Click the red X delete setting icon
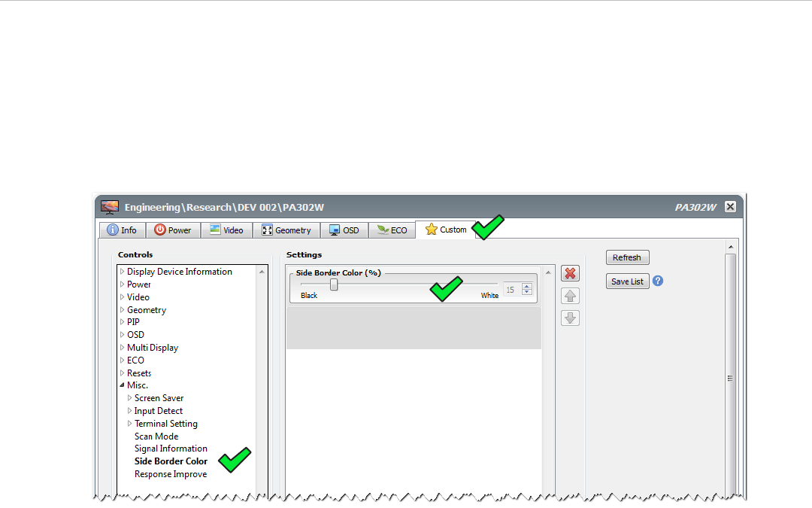 coord(570,273)
